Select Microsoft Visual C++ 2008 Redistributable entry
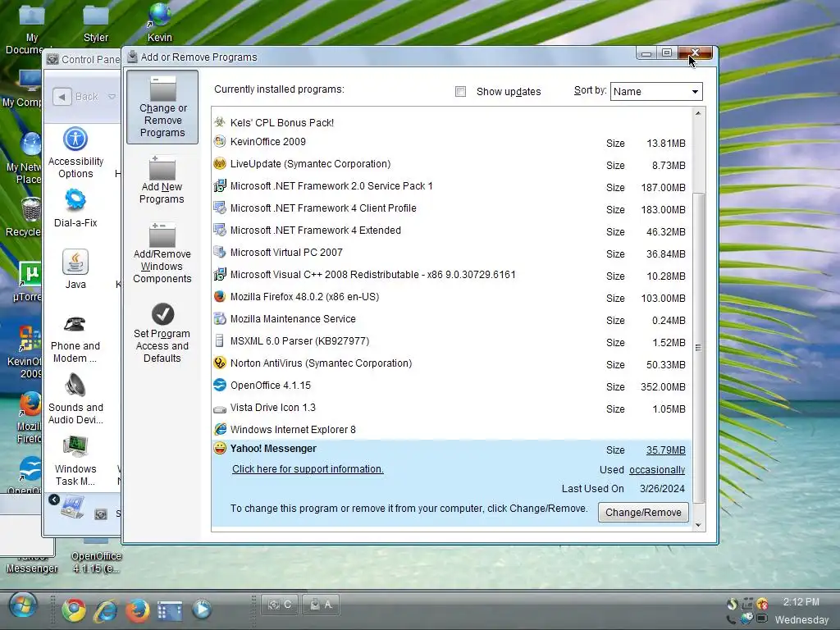840x630 pixels. coord(450,275)
